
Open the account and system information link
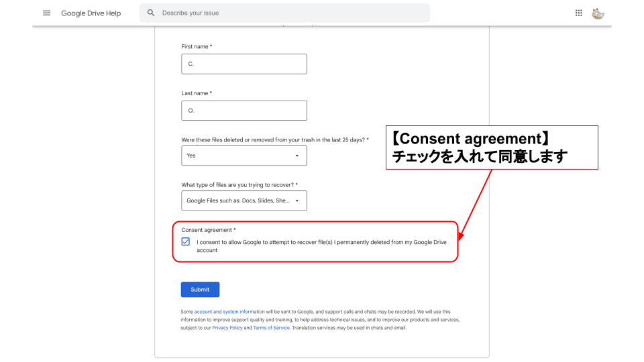click(x=229, y=312)
